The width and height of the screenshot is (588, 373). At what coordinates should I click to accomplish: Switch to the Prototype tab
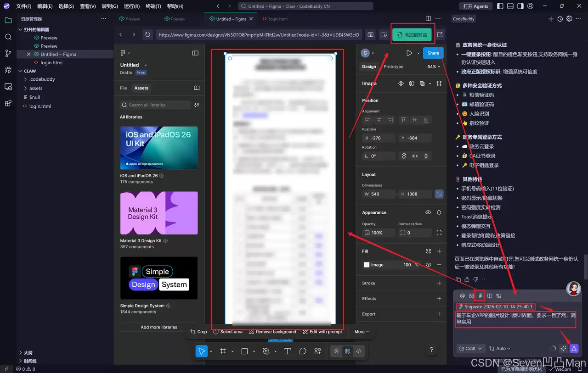(393, 67)
